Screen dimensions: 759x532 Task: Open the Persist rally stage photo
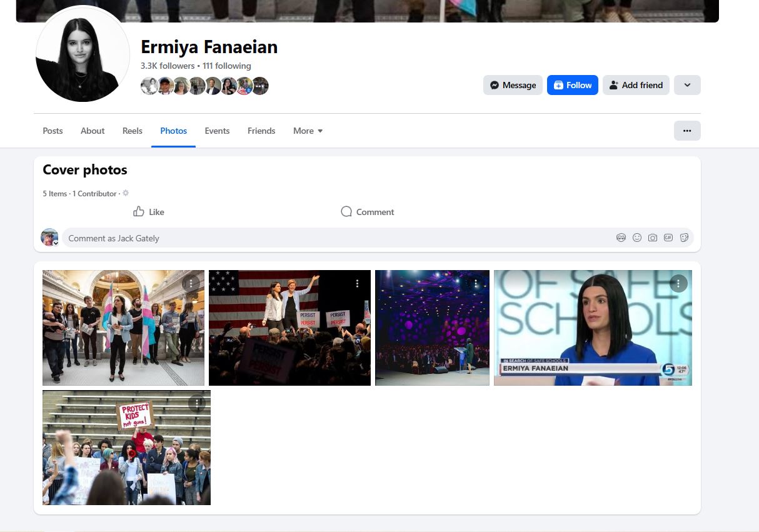point(289,328)
